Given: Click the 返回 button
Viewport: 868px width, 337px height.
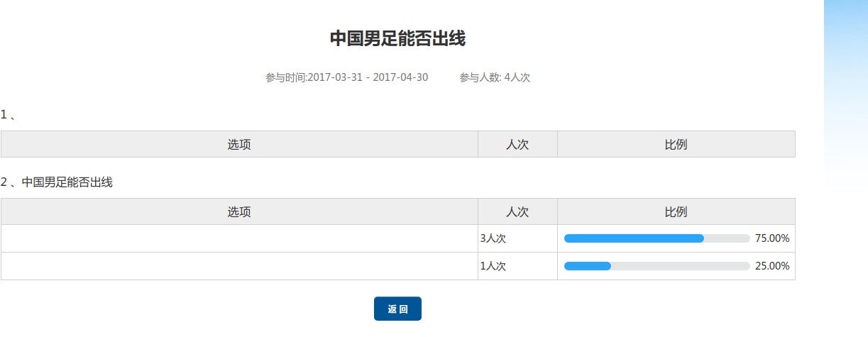Looking at the screenshot, I should point(397,309).
